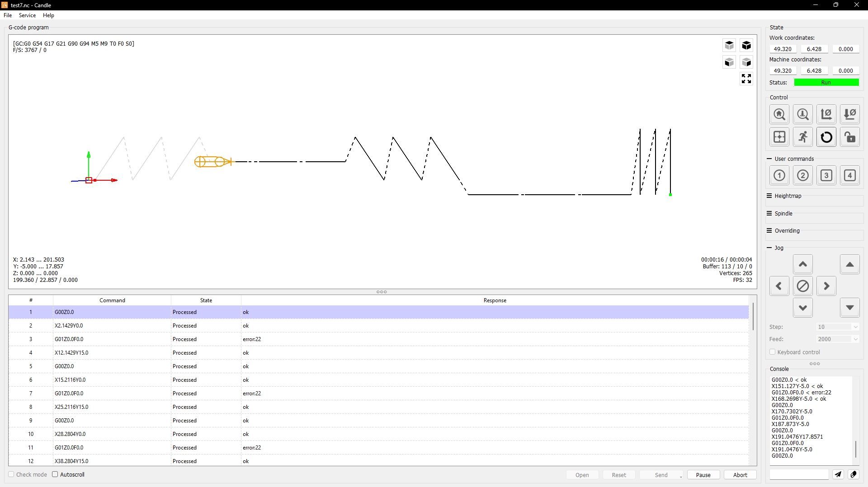Image resolution: width=868 pixels, height=487 pixels.
Task: Jog Z axis up with the triangle arrow
Action: pos(849,264)
